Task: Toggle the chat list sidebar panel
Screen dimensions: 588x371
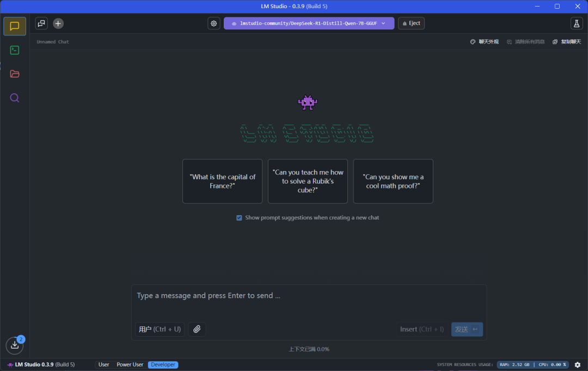Action: coord(41,23)
